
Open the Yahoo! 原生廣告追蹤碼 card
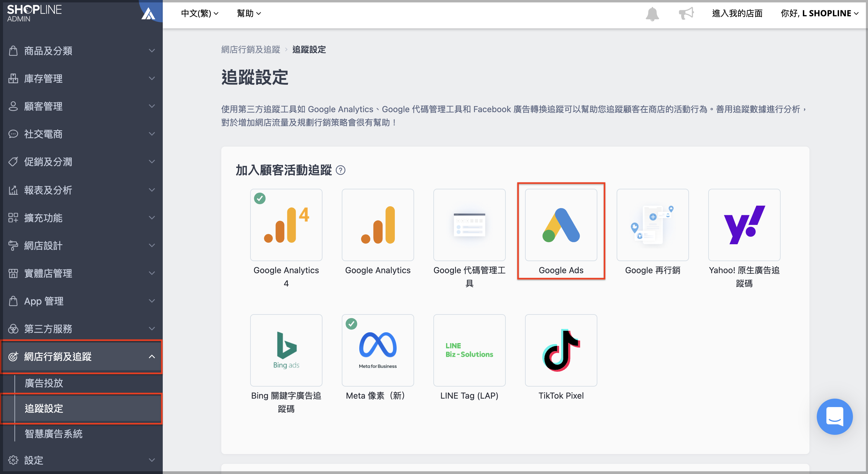[744, 225]
